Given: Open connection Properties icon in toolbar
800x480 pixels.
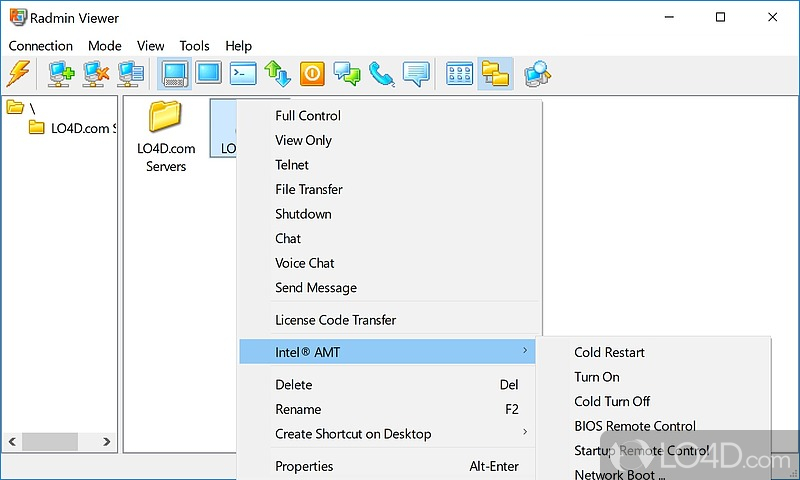Looking at the screenshot, I should pyautogui.click(x=131, y=74).
